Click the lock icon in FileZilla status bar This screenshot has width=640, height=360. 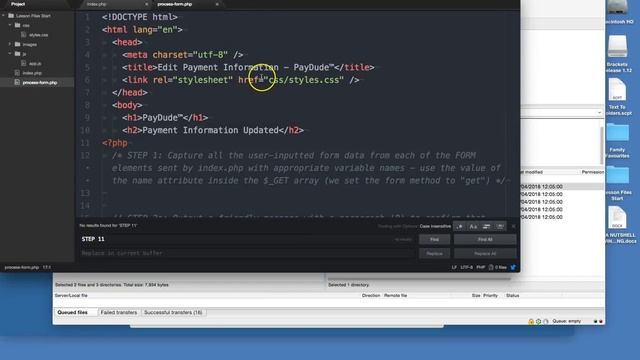(531, 322)
